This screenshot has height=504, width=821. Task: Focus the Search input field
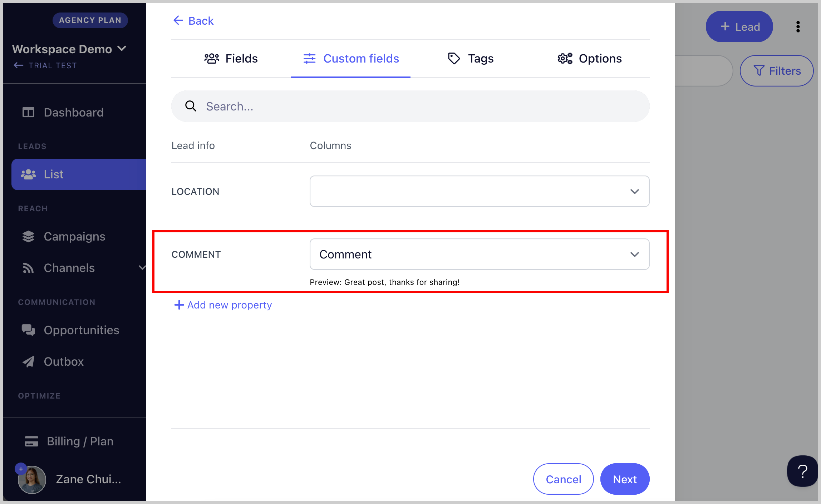point(410,106)
